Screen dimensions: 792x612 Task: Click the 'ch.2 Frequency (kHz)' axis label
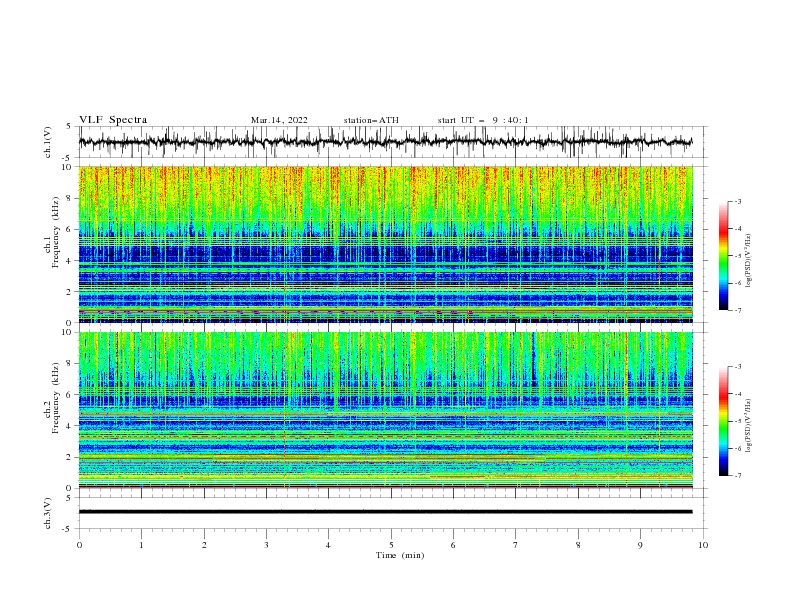[52, 398]
